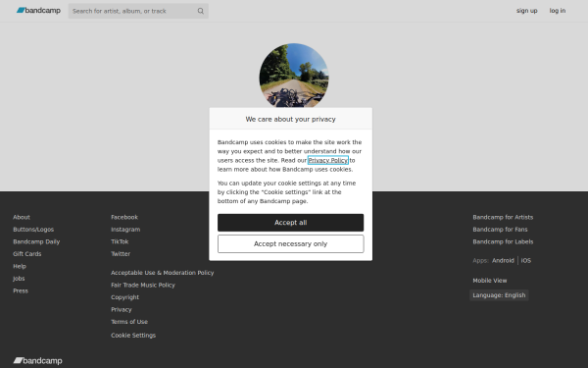Open the Instagram link
This screenshot has width=588, height=368.
click(125, 230)
